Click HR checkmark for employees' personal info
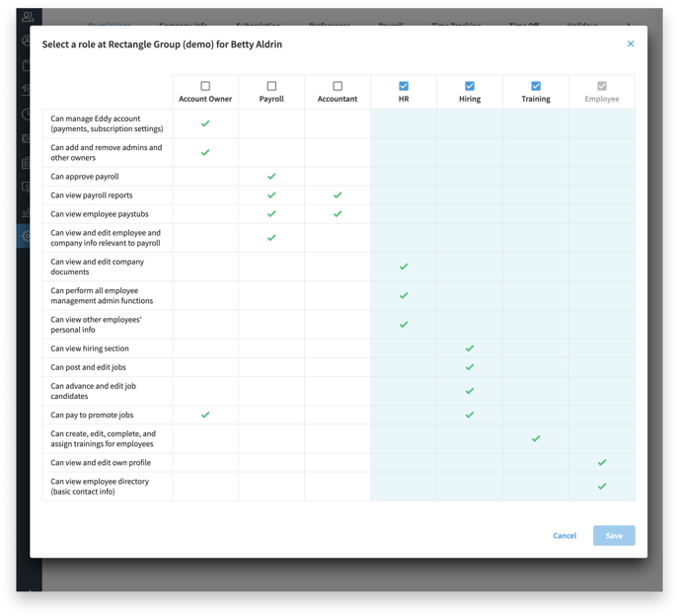 (x=404, y=325)
